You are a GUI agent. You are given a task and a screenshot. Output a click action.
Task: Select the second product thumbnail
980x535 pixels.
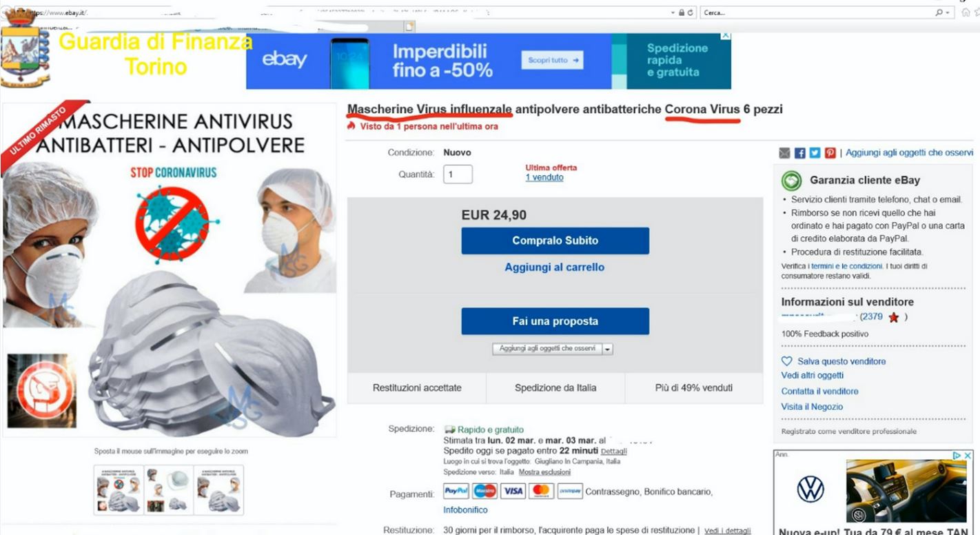click(169, 490)
